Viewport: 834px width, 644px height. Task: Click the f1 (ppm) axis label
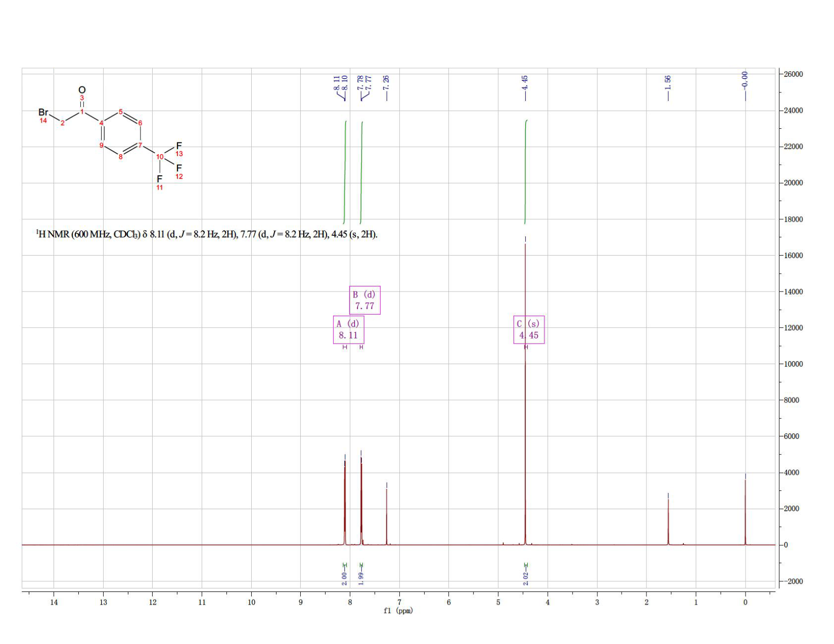point(398,611)
